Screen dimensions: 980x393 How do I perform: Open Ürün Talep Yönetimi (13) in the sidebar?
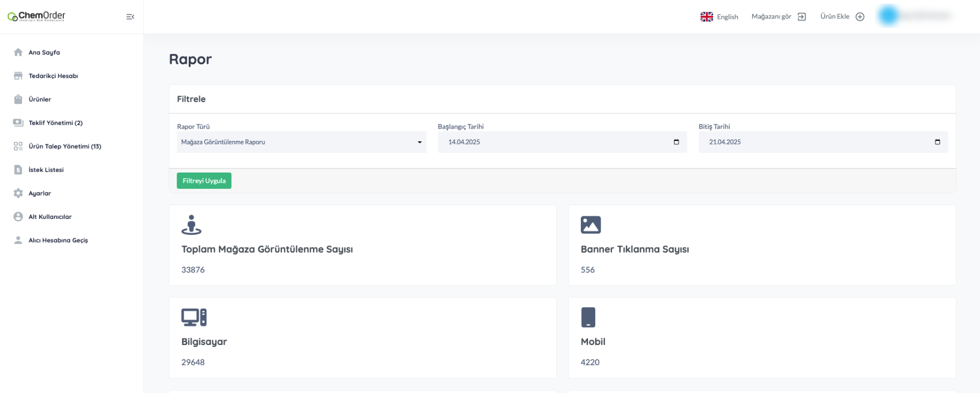[64, 146]
